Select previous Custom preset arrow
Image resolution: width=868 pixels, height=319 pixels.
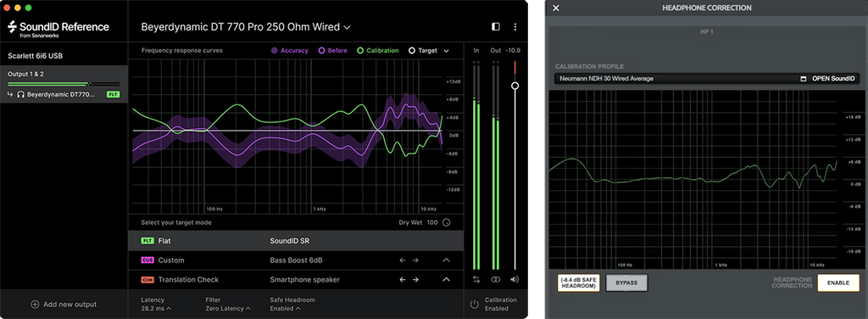pyautogui.click(x=403, y=260)
